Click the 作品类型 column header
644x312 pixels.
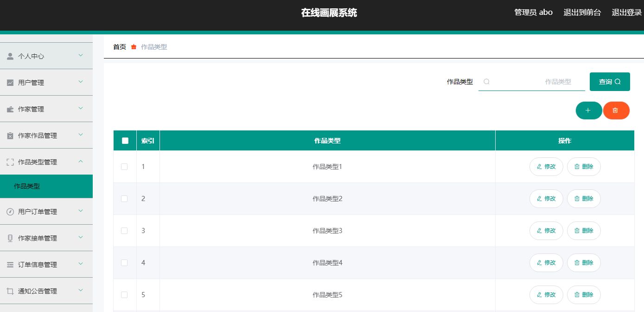click(327, 141)
